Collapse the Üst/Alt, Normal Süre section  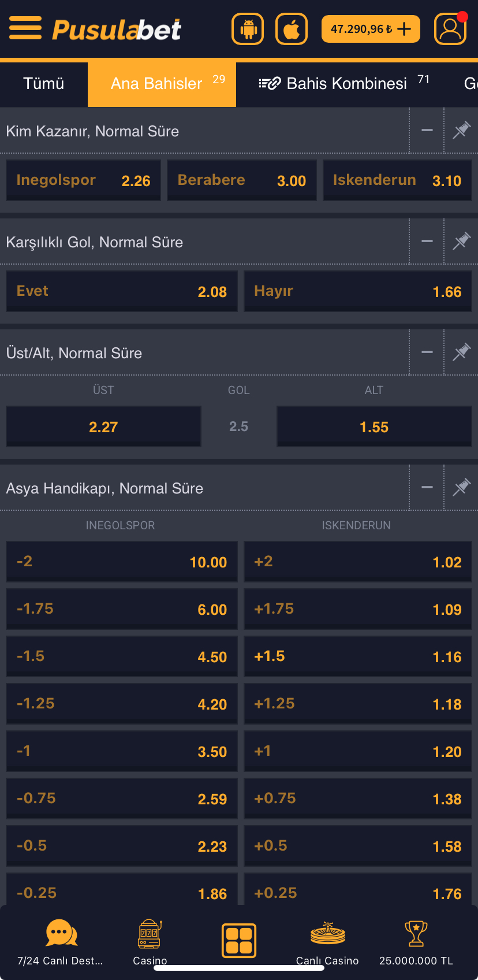tap(427, 352)
